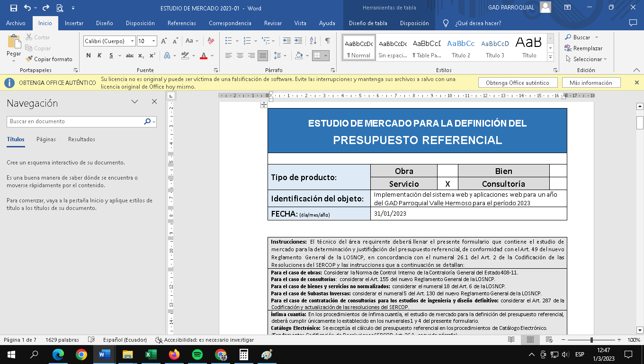
Task: Click the Format Painter brush icon
Action: pyautogui.click(x=30, y=59)
